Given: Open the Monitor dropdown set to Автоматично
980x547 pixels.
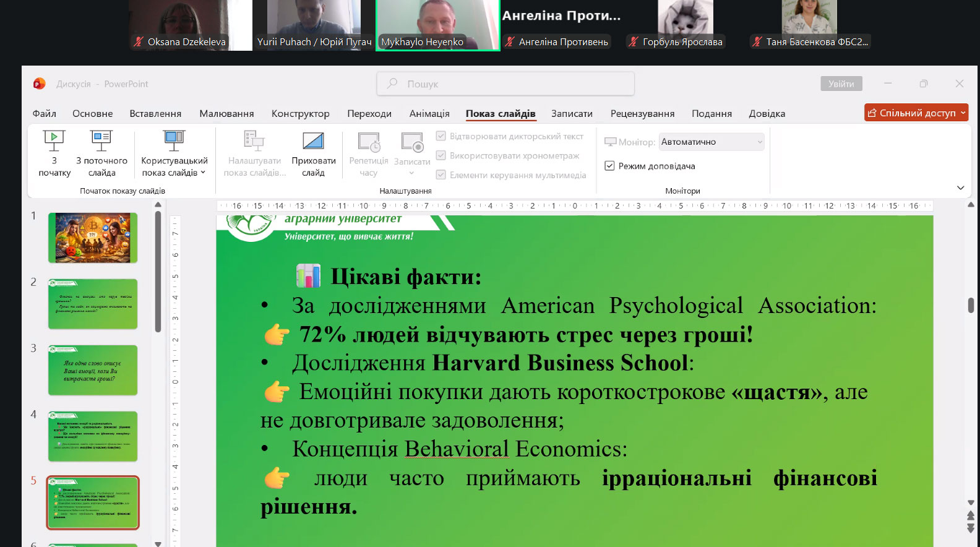Looking at the screenshot, I should coord(711,142).
